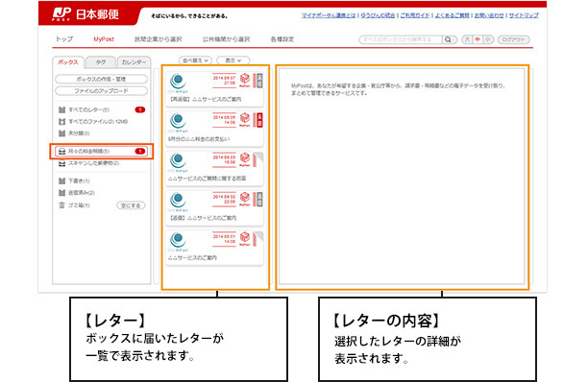Image resolution: width=588 pixels, height=382 pixels.
Task: Switch to the カレンダー tab
Action: (x=134, y=62)
